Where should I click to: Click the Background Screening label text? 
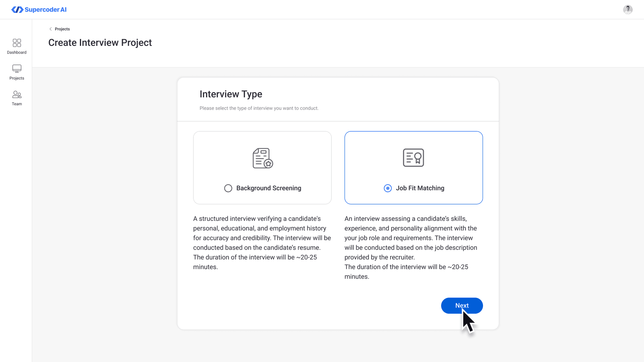[269, 188]
